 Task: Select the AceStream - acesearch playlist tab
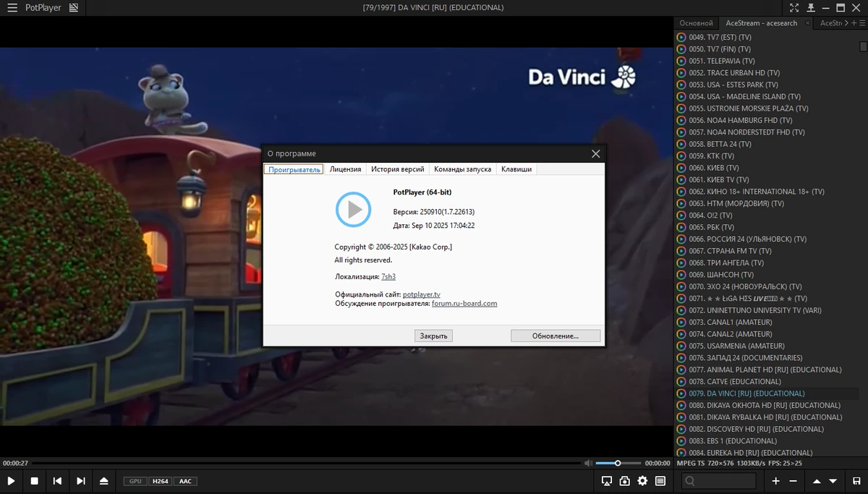coord(761,23)
